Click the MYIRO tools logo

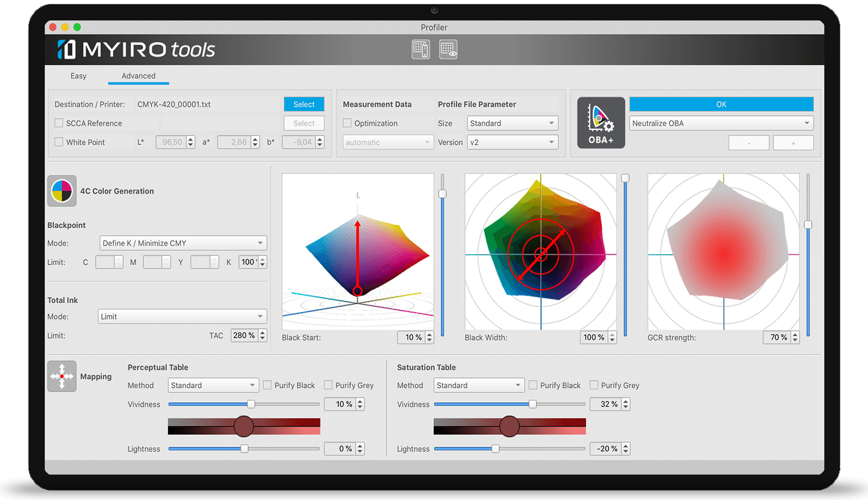pos(136,50)
